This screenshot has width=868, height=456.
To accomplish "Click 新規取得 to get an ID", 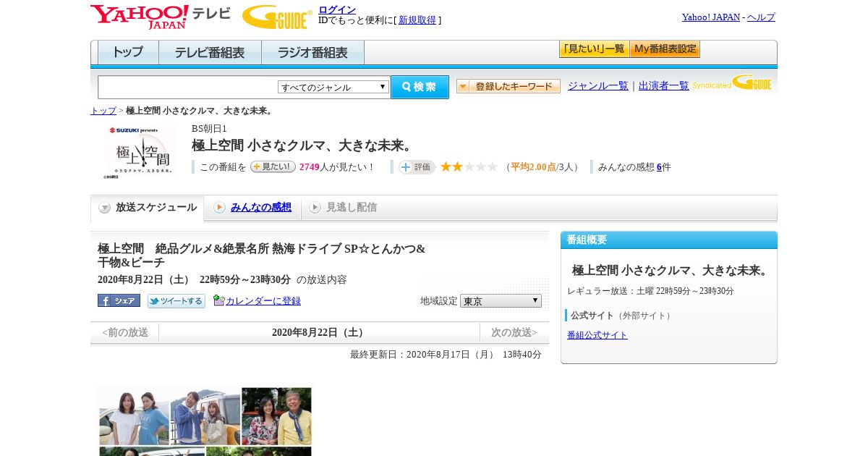I will pos(417,20).
